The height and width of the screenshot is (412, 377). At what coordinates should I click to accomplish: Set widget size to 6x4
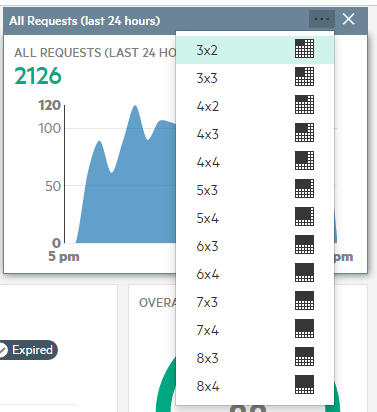255,274
